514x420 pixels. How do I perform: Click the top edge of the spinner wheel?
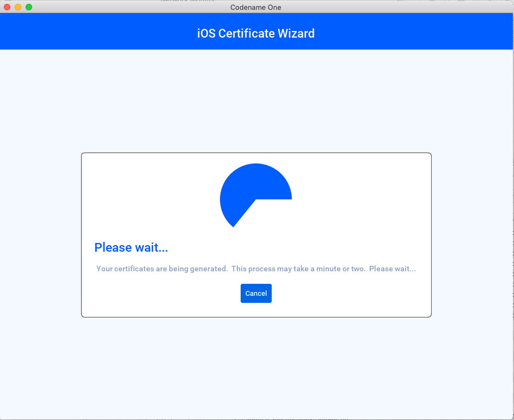(256, 163)
